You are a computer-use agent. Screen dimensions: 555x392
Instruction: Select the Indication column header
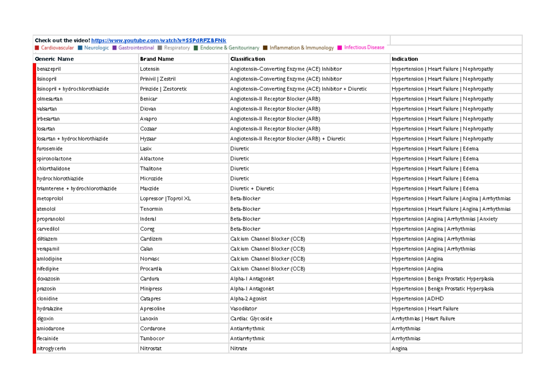click(404, 59)
